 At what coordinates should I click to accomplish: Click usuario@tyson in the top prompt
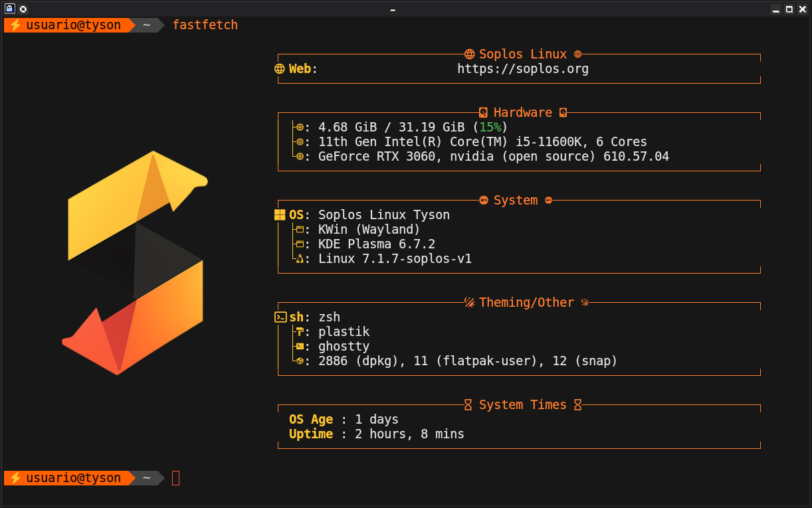tap(74, 25)
